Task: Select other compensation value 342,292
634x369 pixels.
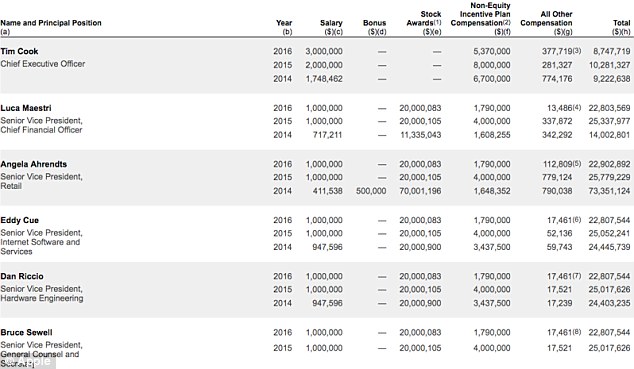Action: [x=557, y=135]
